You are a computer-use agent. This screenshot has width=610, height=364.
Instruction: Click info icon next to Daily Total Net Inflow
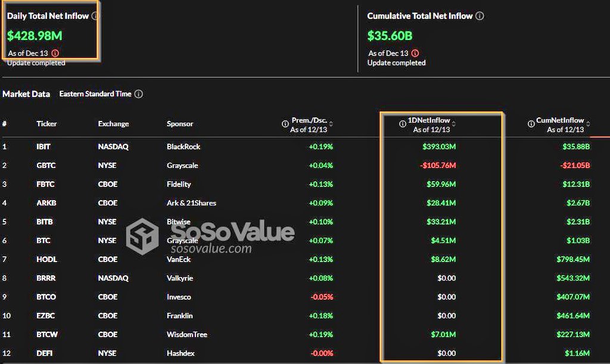point(95,16)
